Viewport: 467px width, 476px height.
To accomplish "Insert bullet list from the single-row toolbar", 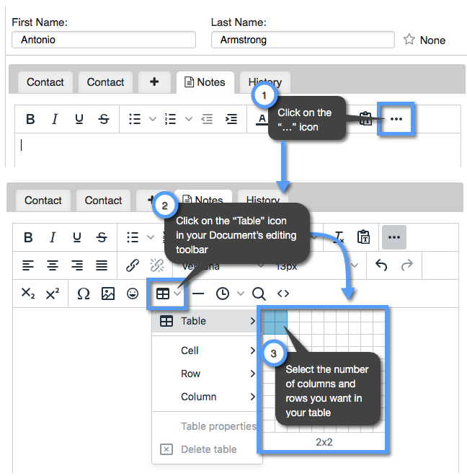I will coord(135,119).
